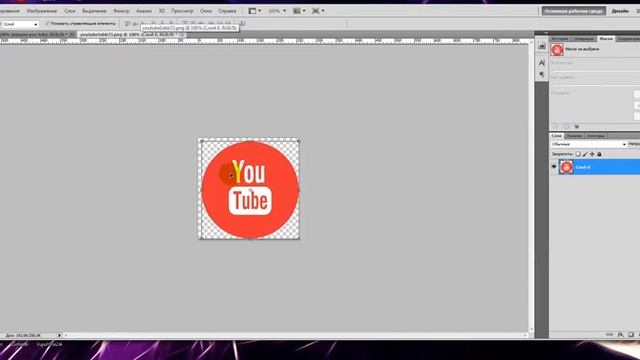Open the Mini Bridge panel icon in the dock
Viewport: 640px width, 360px height.
click(542, 46)
